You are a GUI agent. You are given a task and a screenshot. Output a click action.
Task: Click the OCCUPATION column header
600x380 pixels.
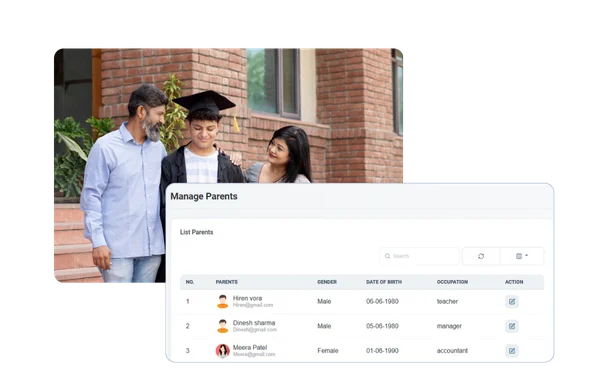(x=452, y=282)
